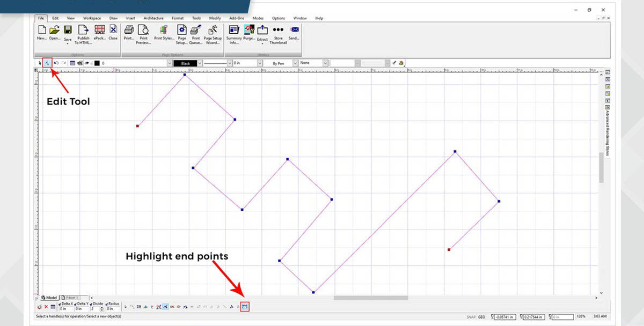Select the Edit Tool in property toolbar
Viewport: 644px width, 326px height.
(x=47, y=63)
